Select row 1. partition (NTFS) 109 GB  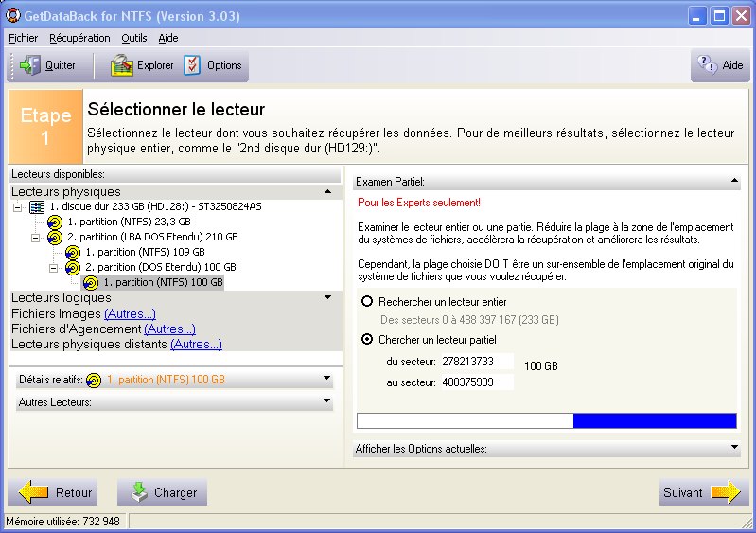click(x=145, y=252)
